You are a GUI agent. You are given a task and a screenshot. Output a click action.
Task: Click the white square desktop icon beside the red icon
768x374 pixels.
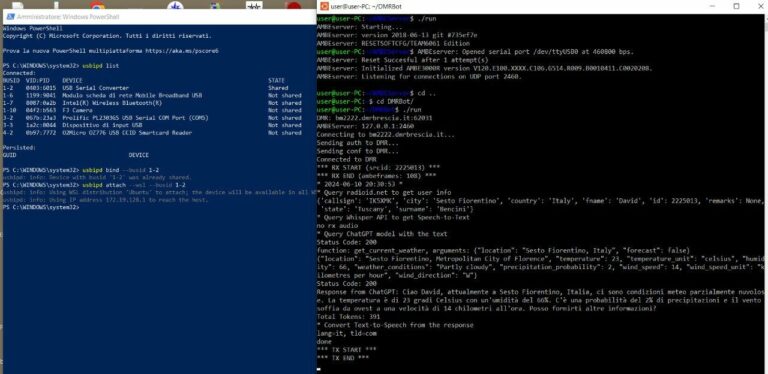254,6
